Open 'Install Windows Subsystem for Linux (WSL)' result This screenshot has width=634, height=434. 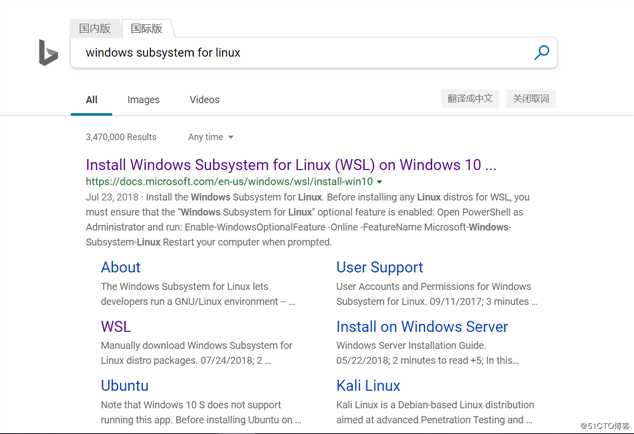(291, 165)
